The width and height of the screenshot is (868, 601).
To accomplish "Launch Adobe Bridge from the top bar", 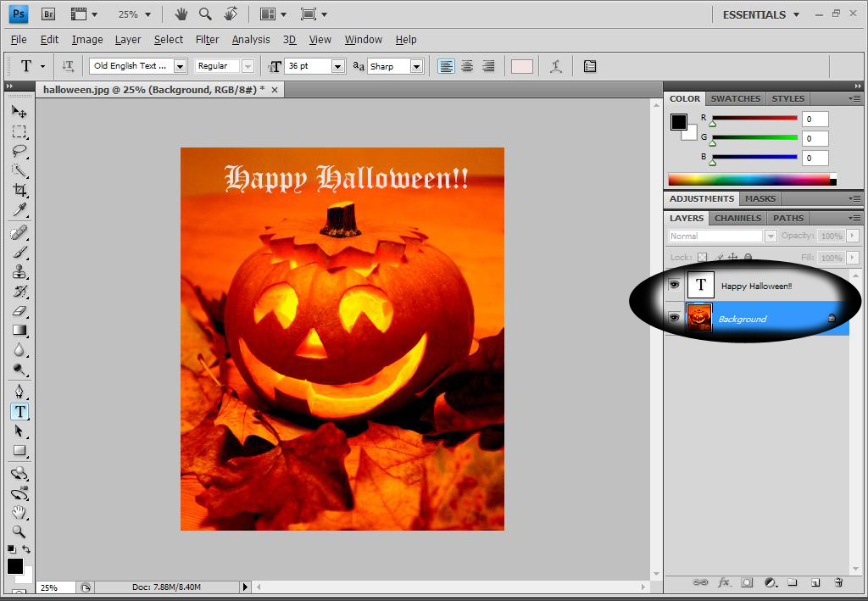I will click(48, 14).
